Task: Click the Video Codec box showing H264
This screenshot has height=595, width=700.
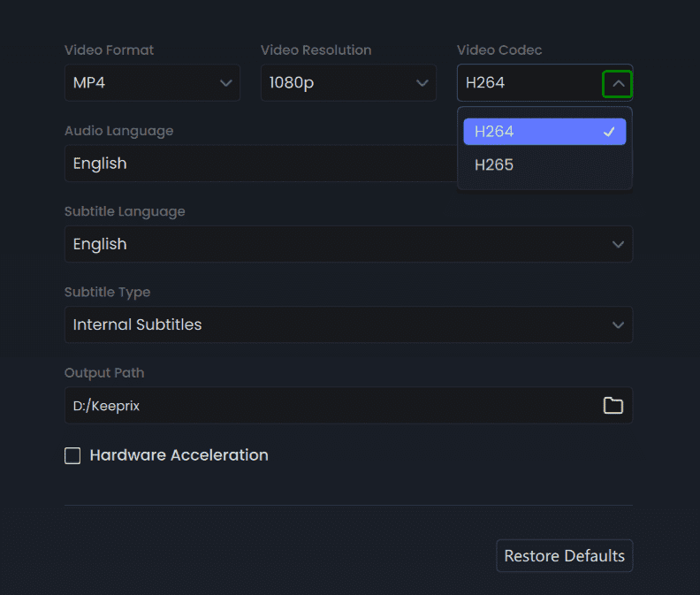Action: (526, 83)
